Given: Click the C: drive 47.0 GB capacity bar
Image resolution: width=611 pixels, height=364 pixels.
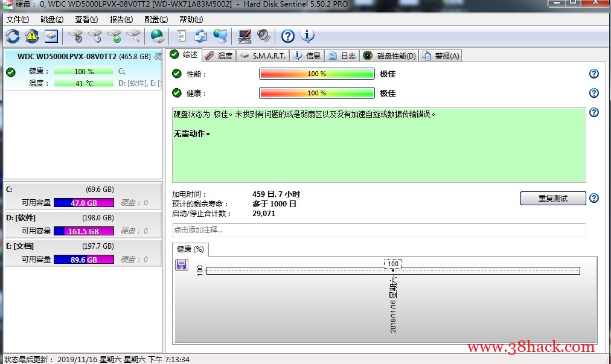Looking at the screenshot, I should (x=84, y=203).
